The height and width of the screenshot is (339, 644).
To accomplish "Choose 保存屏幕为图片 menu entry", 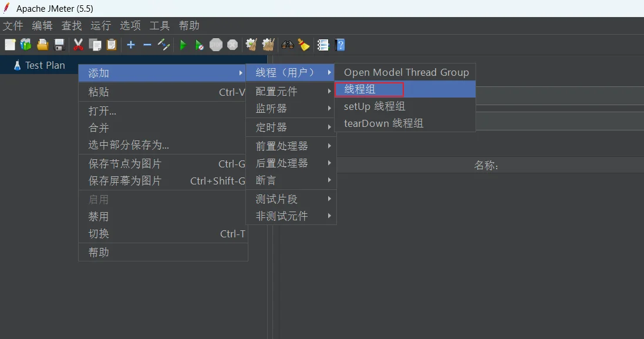I will [x=163, y=181].
